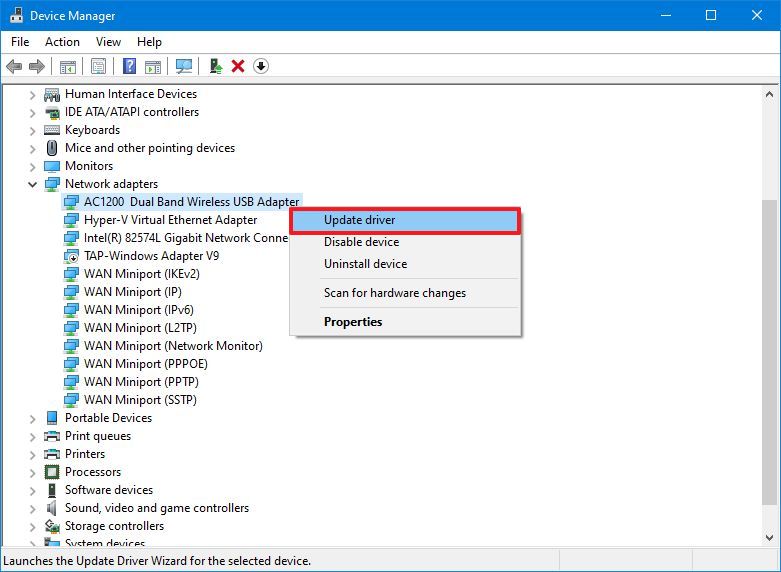Choose Disable device from context menu

click(405, 242)
